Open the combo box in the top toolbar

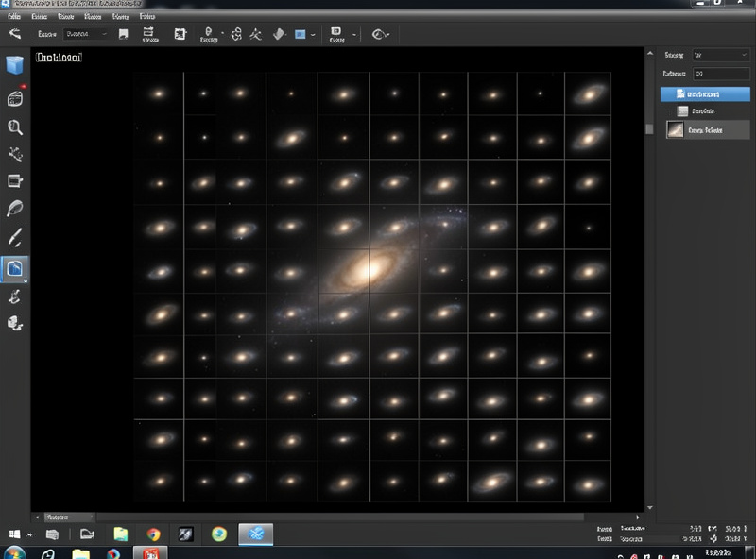[87, 34]
